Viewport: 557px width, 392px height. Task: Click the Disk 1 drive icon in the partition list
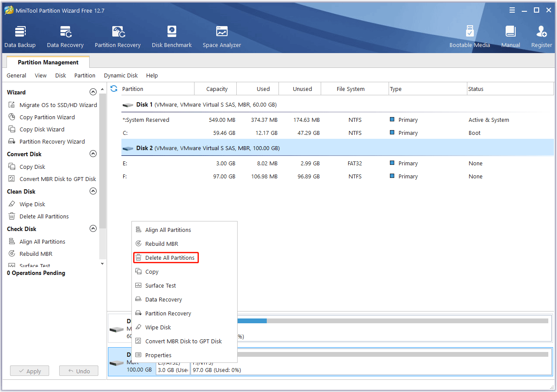tap(128, 105)
